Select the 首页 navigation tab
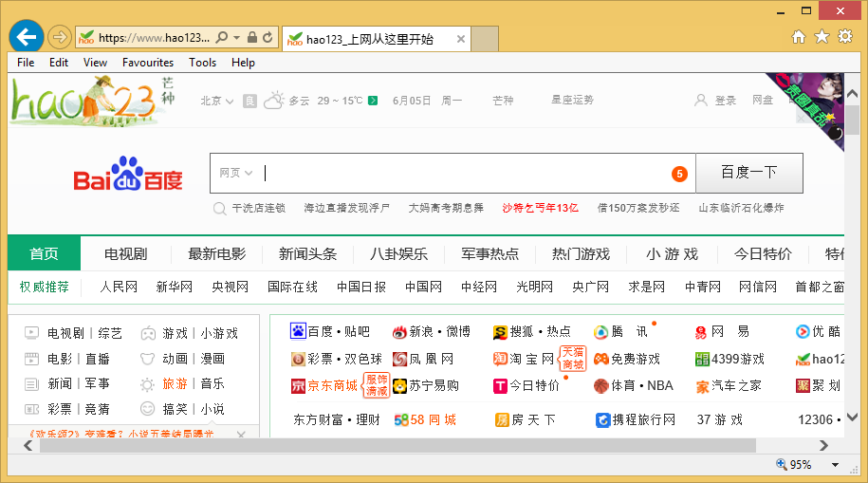The image size is (868, 483). point(45,253)
